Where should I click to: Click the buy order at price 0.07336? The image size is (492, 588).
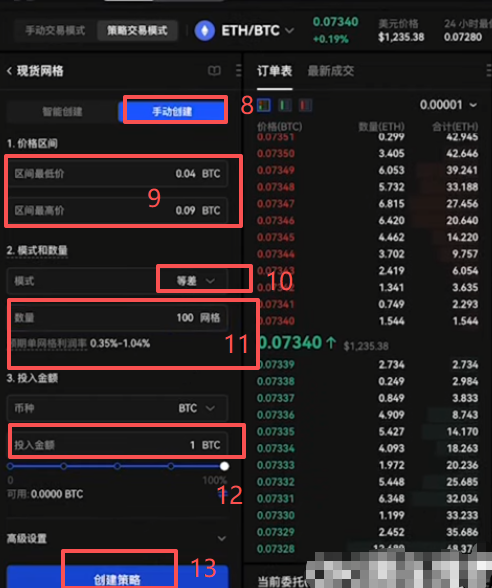pyautogui.click(x=368, y=415)
